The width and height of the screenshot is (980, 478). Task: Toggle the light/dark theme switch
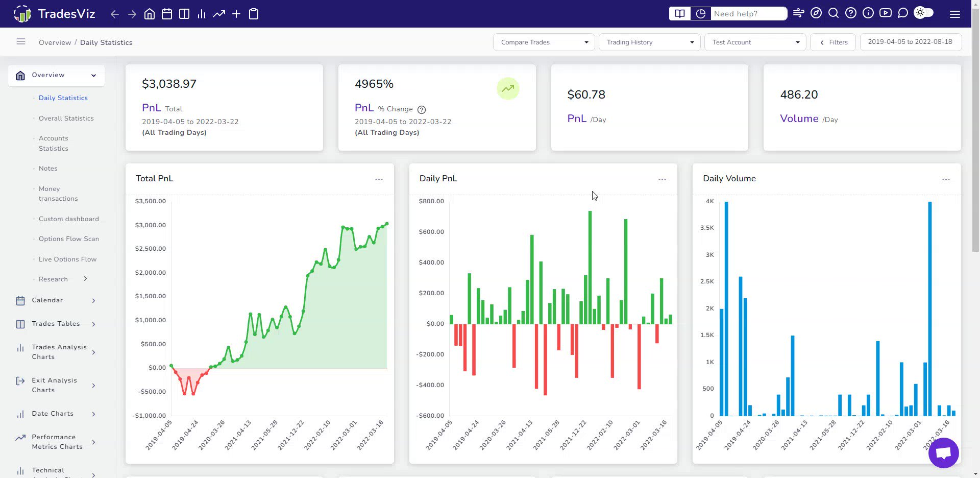click(924, 13)
